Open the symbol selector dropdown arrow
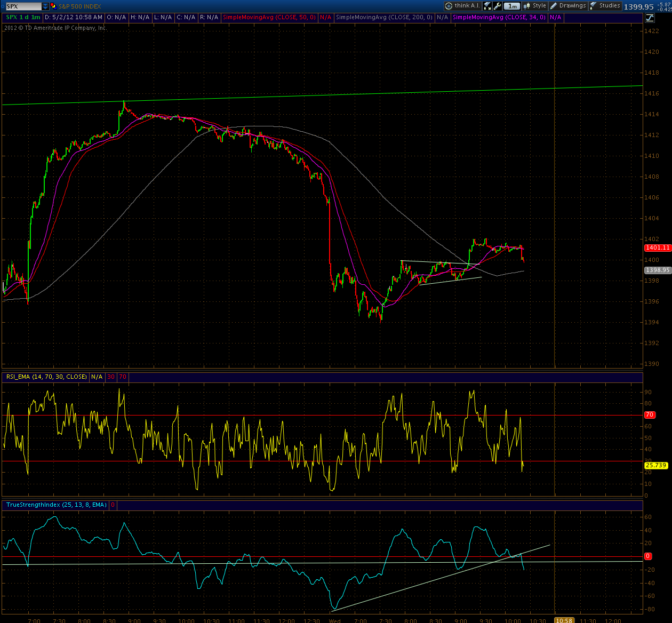672x623 pixels. click(x=45, y=6)
